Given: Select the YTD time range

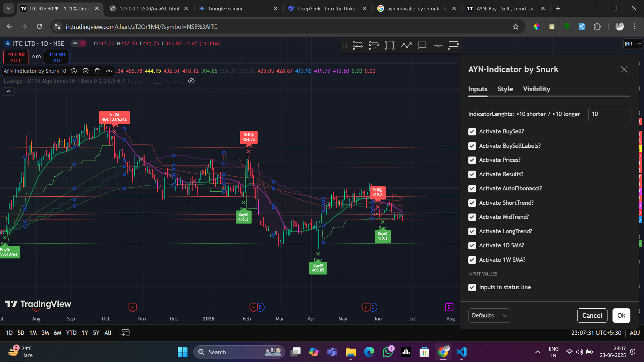Looking at the screenshot, I should point(71,333).
